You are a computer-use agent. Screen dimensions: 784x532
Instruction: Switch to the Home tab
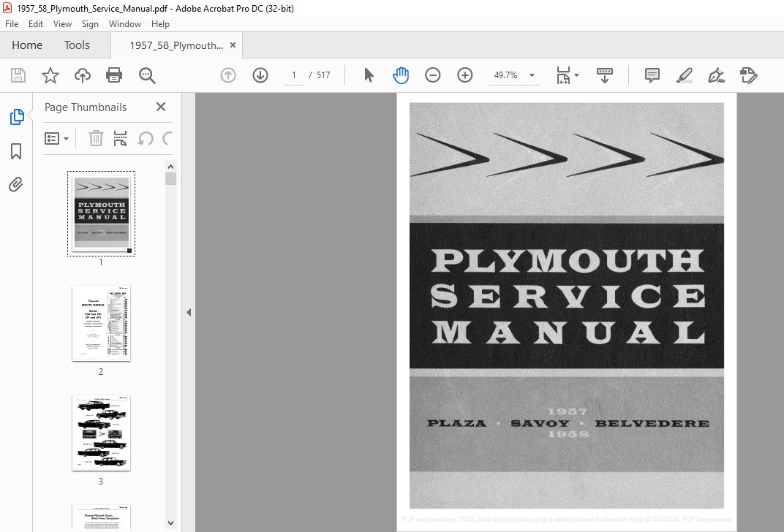coord(27,45)
